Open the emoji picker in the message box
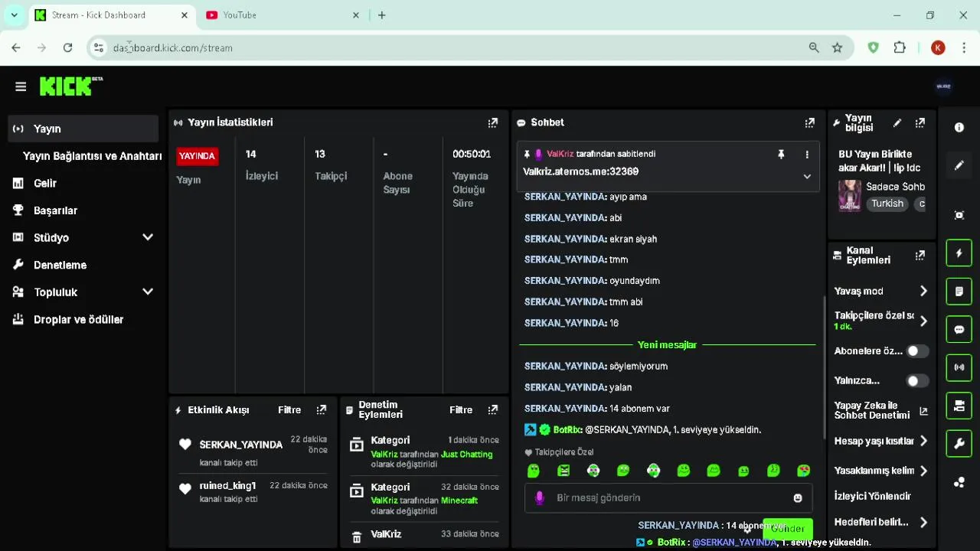The width and height of the screenshot is (980, 551). [798, 498]
